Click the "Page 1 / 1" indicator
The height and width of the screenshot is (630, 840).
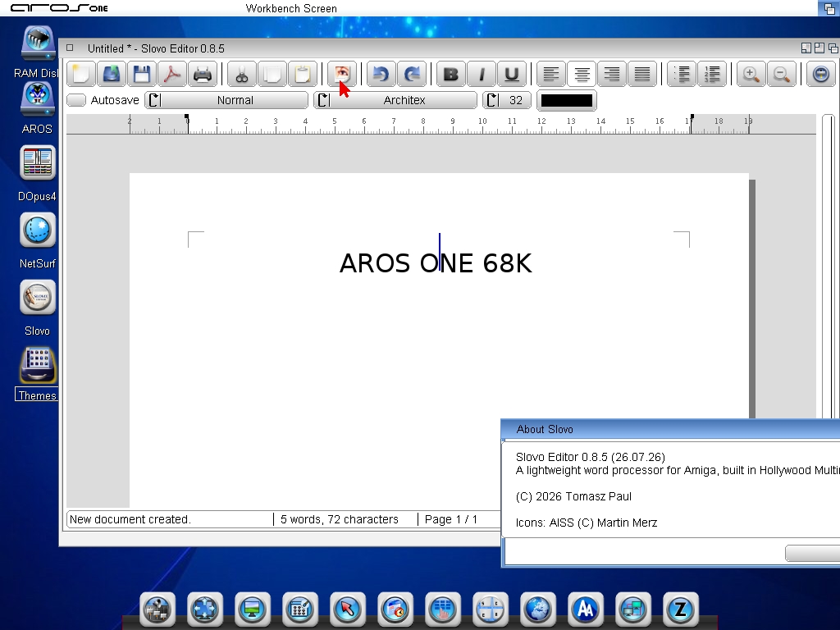(x=451, y=519)
